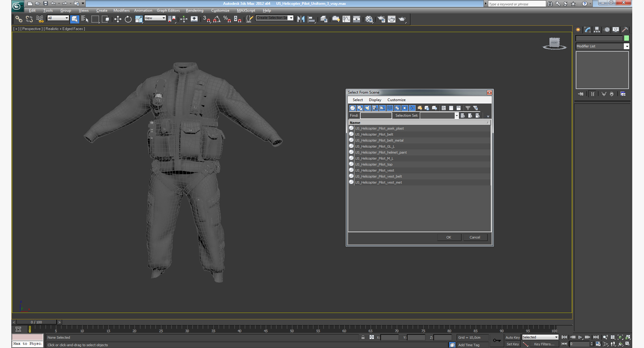Screen dimensions: 644x348
Task: Open the Utilities command panel tab
Action: [625, 30]
